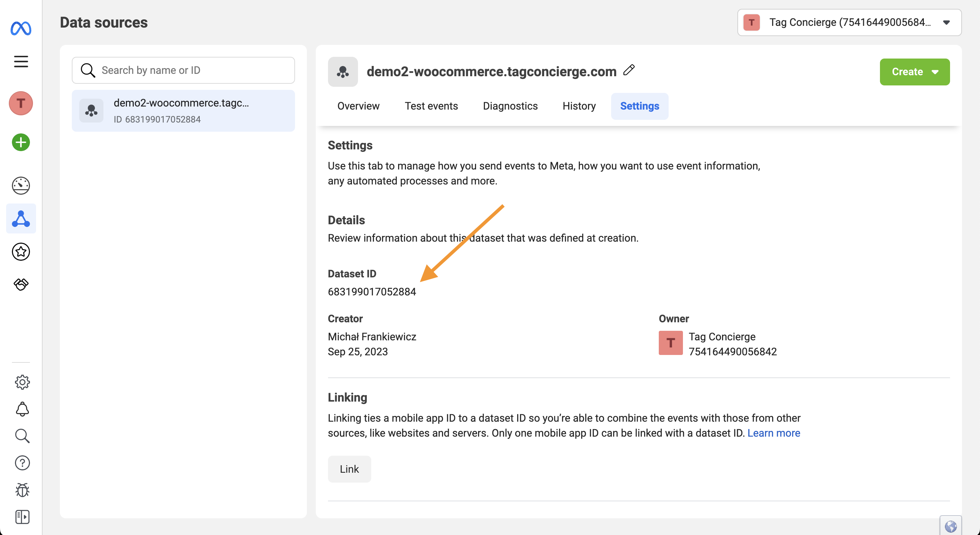Open the green Create dropdown button
The height and width of the screenshot is (535, 980).
pos(914,71)
